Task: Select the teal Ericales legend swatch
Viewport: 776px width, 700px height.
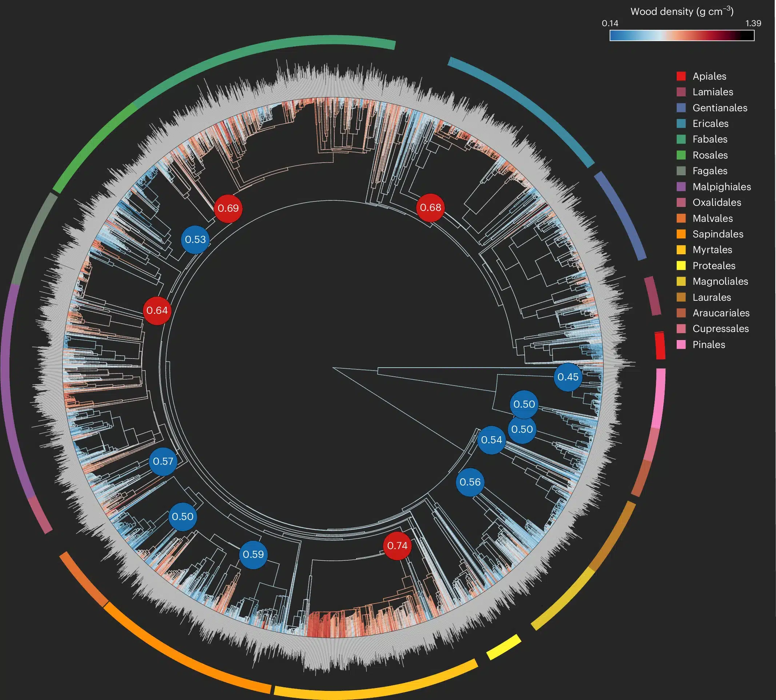Action: point(681,124)
